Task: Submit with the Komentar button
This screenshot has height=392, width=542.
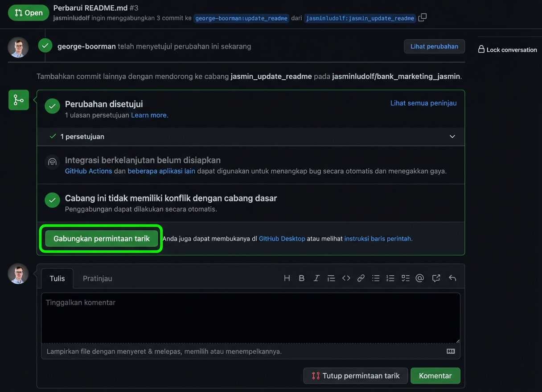Action: [x=435, y=376]
